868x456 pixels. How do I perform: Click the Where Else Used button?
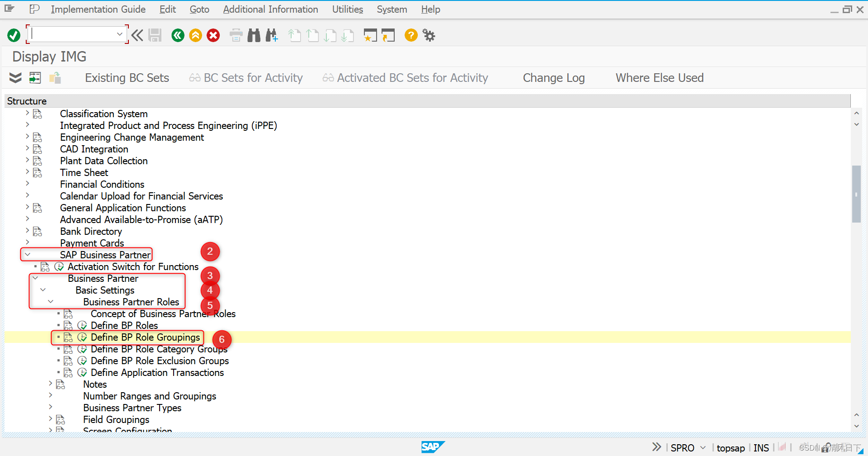point(660,78)
